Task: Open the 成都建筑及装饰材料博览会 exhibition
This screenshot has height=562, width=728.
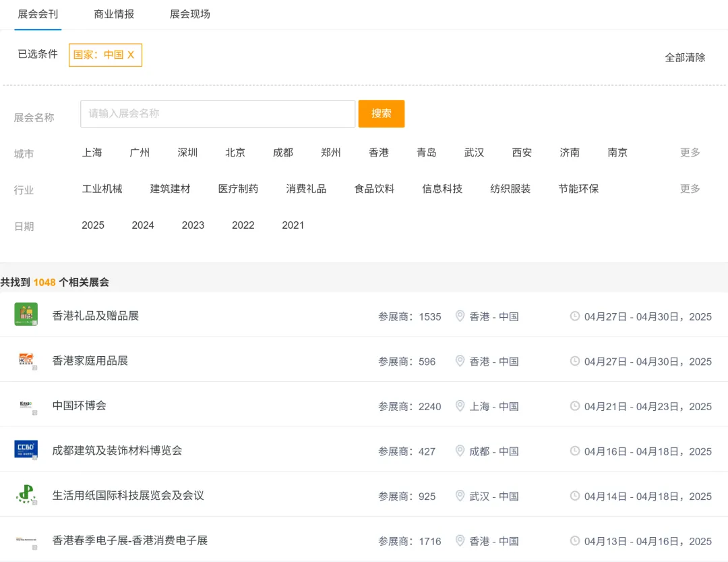Action: click(117, 451)
